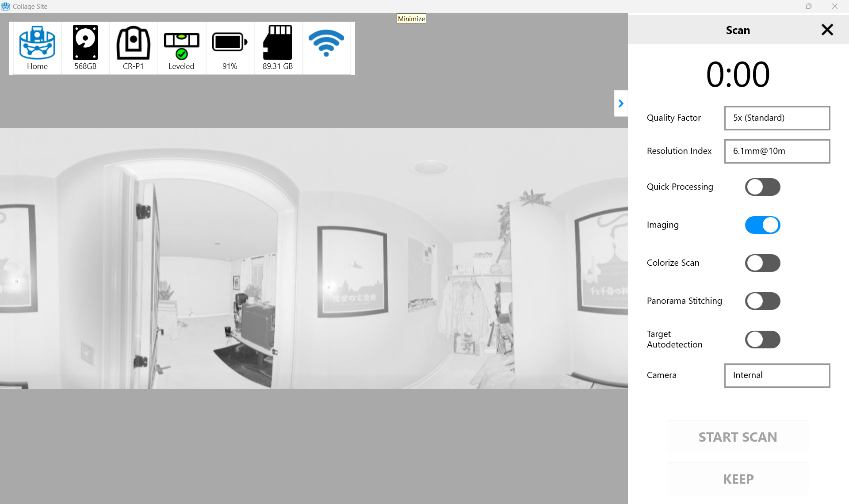Image resolution: width=849 pixels, height=504 pixels.
Task: Open the 89.31 GB SD card icon
Action: [x=278, y=47]
